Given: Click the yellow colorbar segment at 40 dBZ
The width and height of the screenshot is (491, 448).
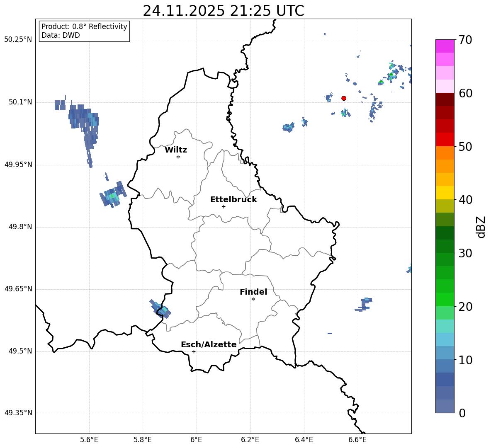Looking at the screenshot, I should pyautogui.click(x=445, y=193).
